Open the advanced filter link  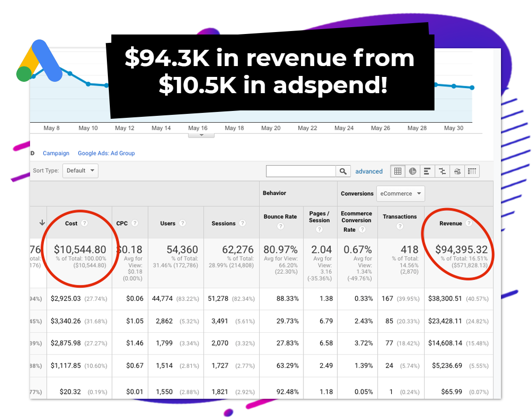click(369, 172)
